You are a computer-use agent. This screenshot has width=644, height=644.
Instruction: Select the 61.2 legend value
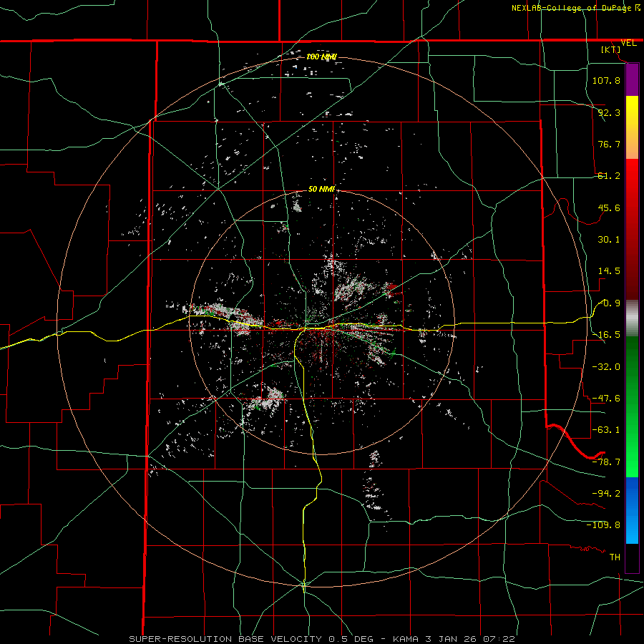pyautogui.click(x=609, y=176)
